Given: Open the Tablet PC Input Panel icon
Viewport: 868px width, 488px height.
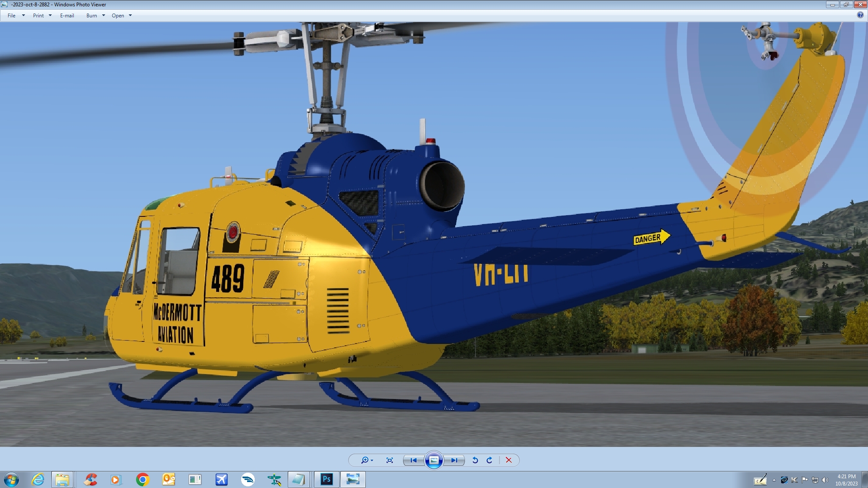Looking at the screenshot, I should pyautogui.click(x=760, y=480).
